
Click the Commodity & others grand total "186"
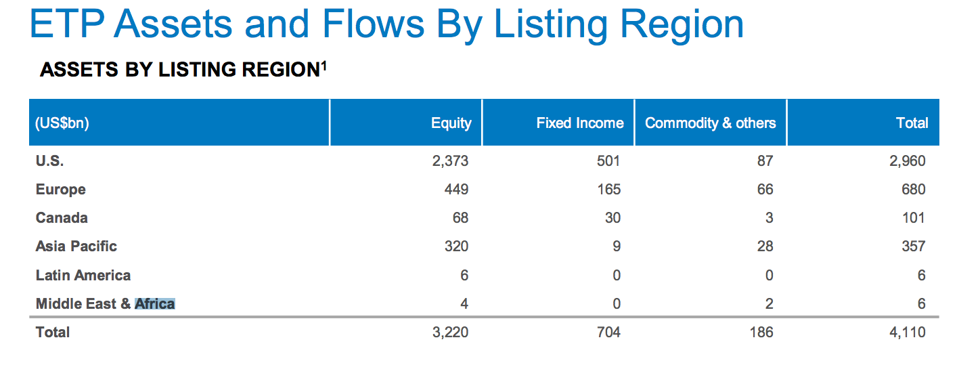pyautogui.click(x=761, y=333)
